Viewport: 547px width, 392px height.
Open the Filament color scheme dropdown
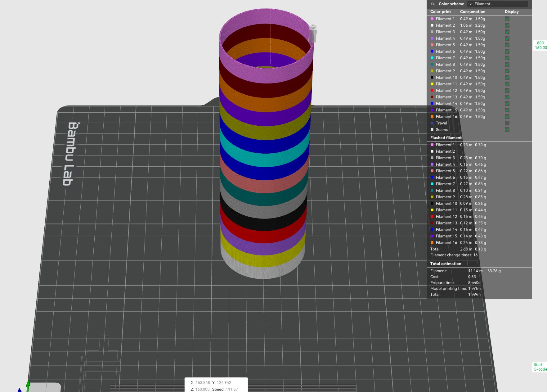pos(497,4)
